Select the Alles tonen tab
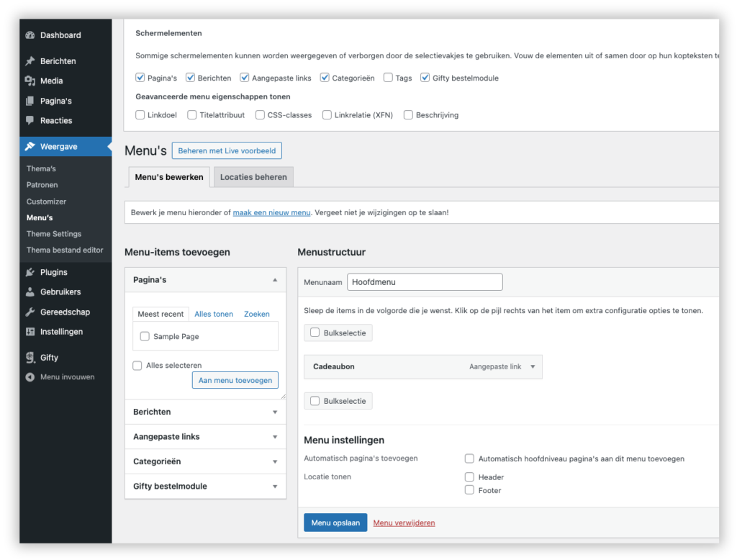The height and width of the screenshot is (560, 737). pyautogui.click(x=214, y=314)
